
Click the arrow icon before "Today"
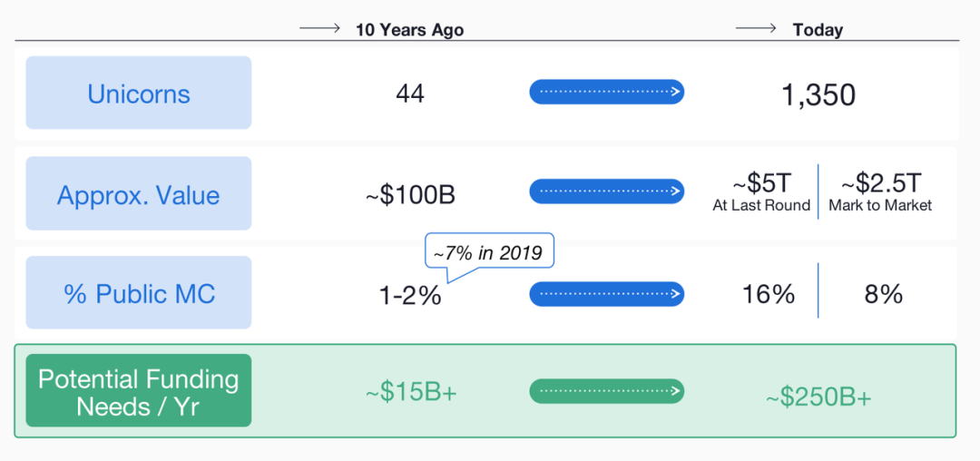tap(756, 29)
